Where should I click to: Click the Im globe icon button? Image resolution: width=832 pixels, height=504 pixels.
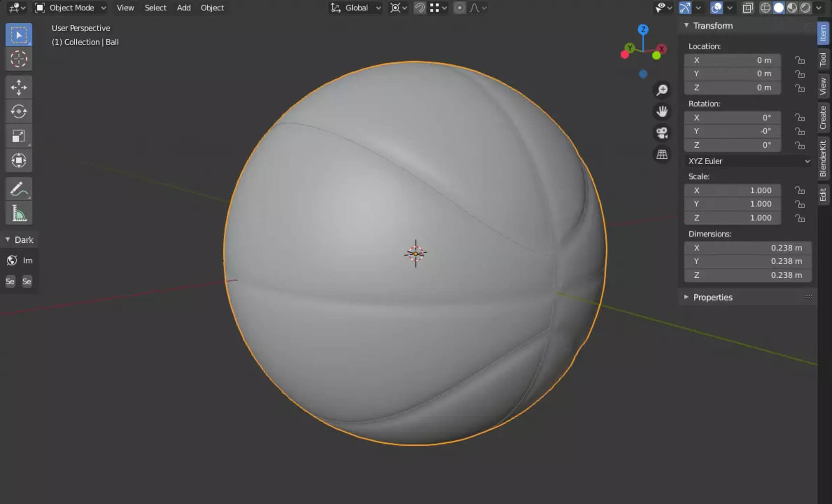12,260
